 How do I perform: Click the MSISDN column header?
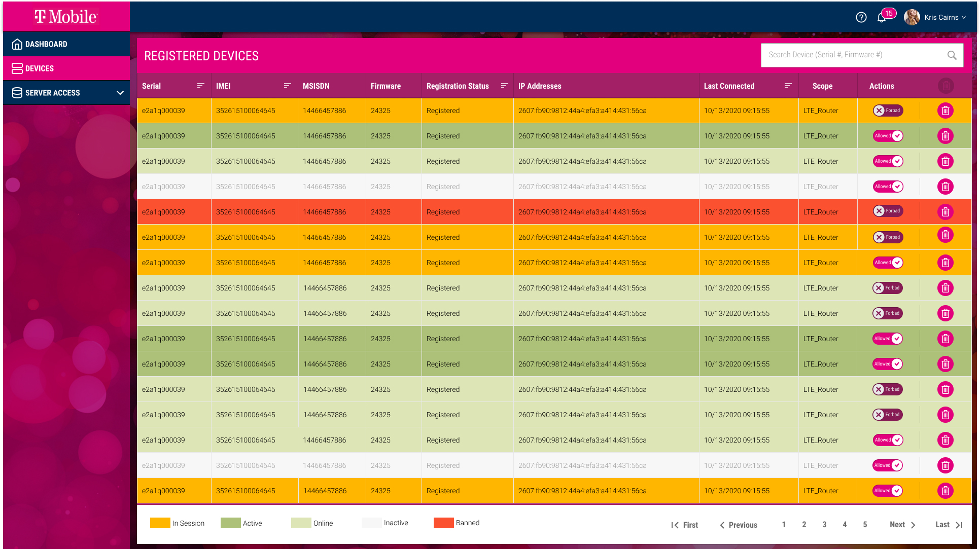(x=316, y=86)
